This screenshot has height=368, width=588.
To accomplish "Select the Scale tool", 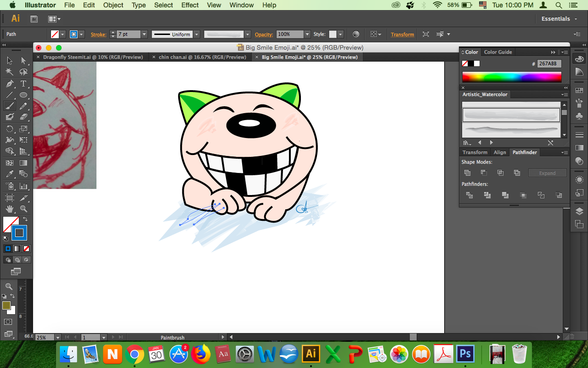I will (23, 129).
